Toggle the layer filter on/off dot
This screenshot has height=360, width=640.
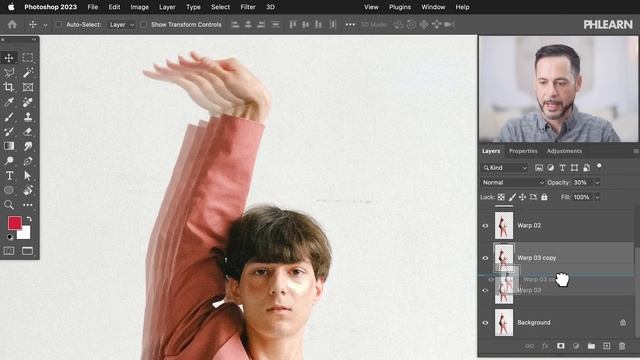click(x=599, y=166)
